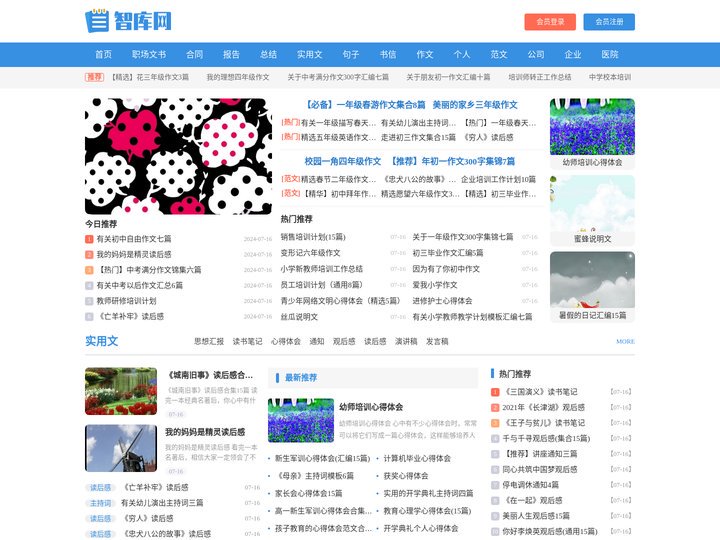Viewport: 720px width, 540px height.
Task: Select the 思想汇报 category tab
Action: tap(209, 341)
